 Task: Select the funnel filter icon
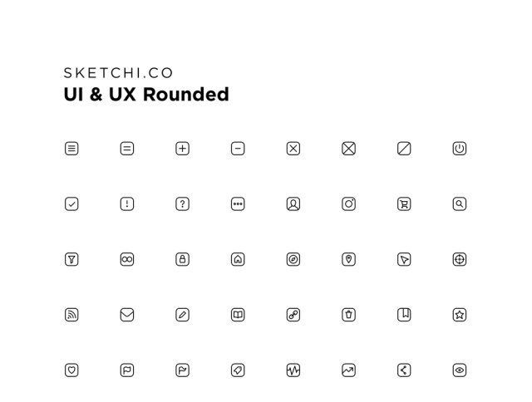(71, 259)
